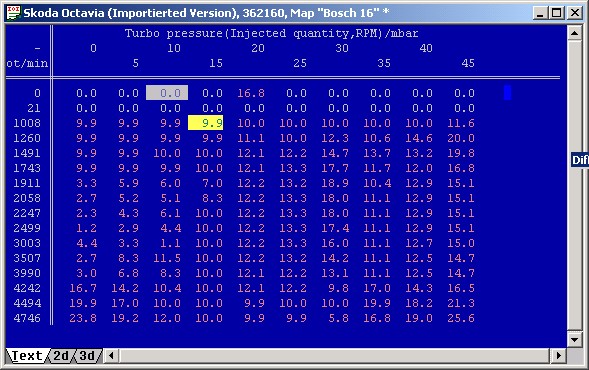589x370 pixels.
Task: Select the 16.8 cell in row 0
Action: pos(251,93)
